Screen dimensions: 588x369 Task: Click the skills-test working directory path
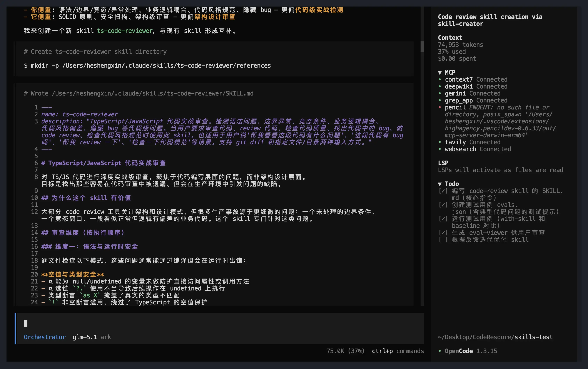click(x=533, y=337)
